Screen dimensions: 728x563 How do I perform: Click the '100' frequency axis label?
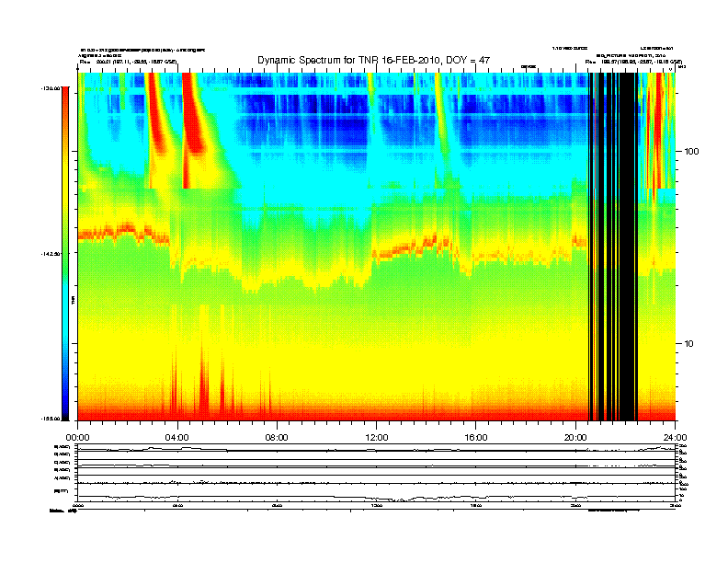click(x=691, y=152)
